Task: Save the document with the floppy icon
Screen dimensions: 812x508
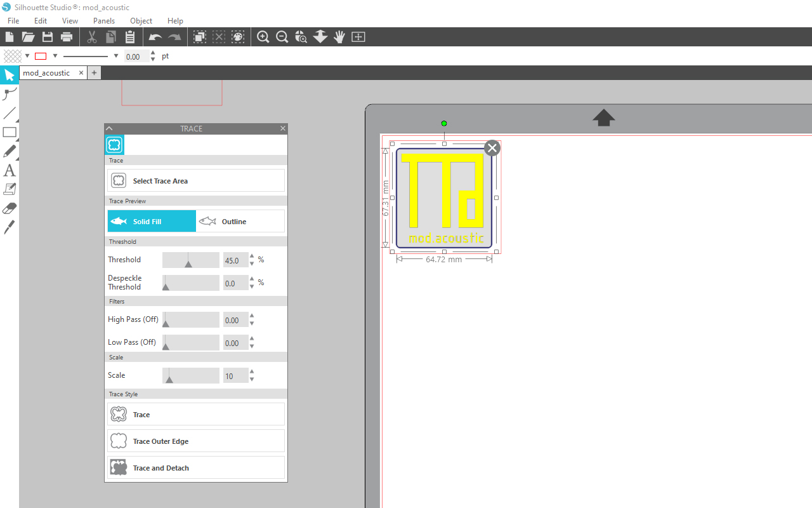Action: pos(48,37)
